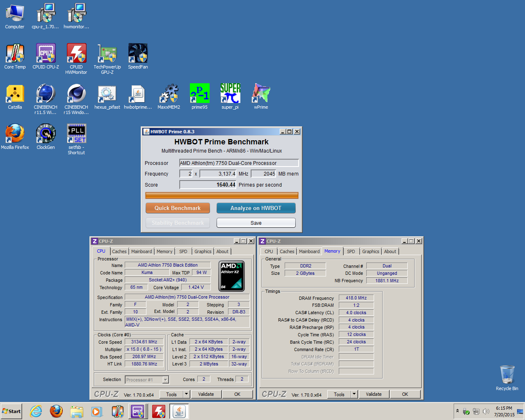Click the Java HWBOT Prime taskbar icon

click(179, 411)
